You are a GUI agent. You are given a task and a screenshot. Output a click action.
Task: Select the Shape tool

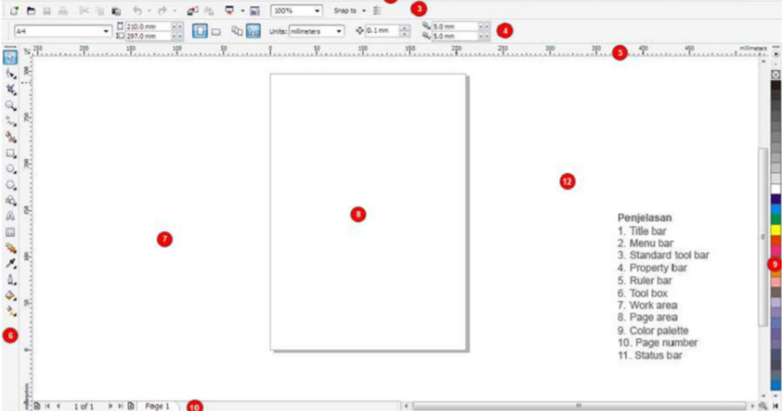[10, 74]
